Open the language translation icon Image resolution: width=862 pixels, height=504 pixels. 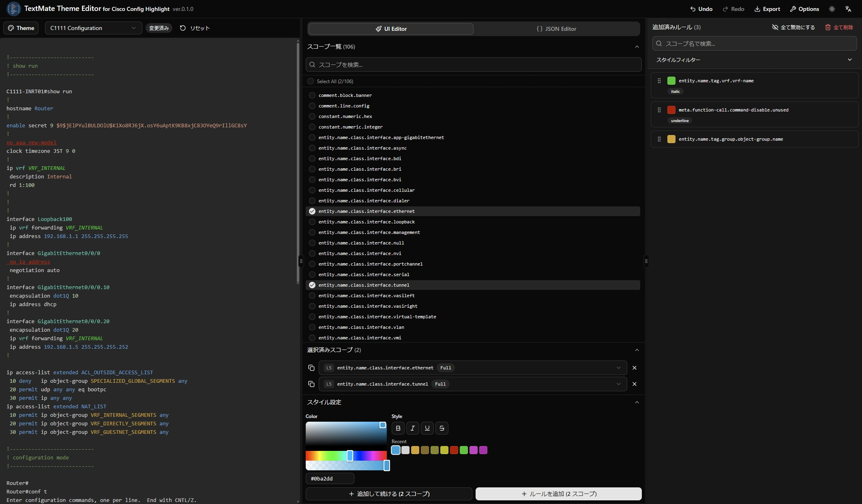[x=848, y=9]
